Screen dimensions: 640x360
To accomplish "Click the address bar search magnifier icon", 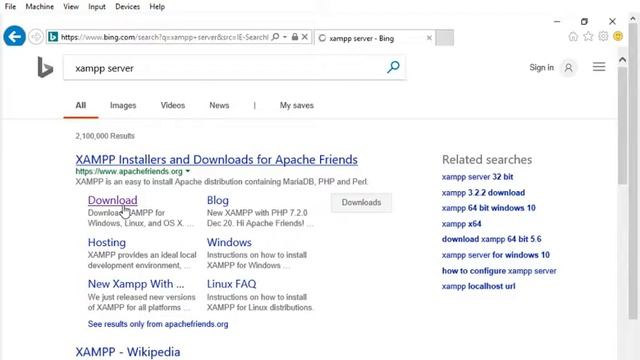I will [276, 37].
